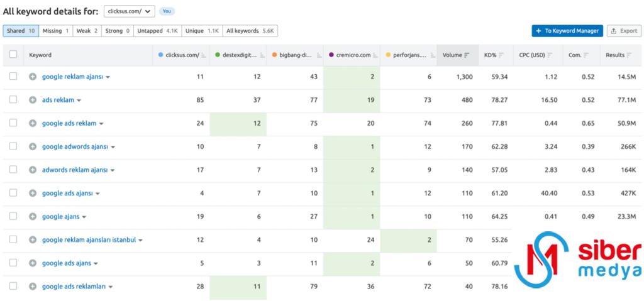Open 'google ads reklamları' keyword link
644x301 pixels.
74,287
